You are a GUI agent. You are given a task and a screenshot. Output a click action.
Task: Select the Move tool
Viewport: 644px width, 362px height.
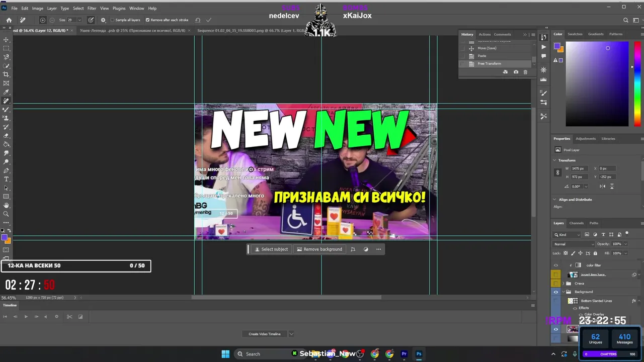click(6, 40)
